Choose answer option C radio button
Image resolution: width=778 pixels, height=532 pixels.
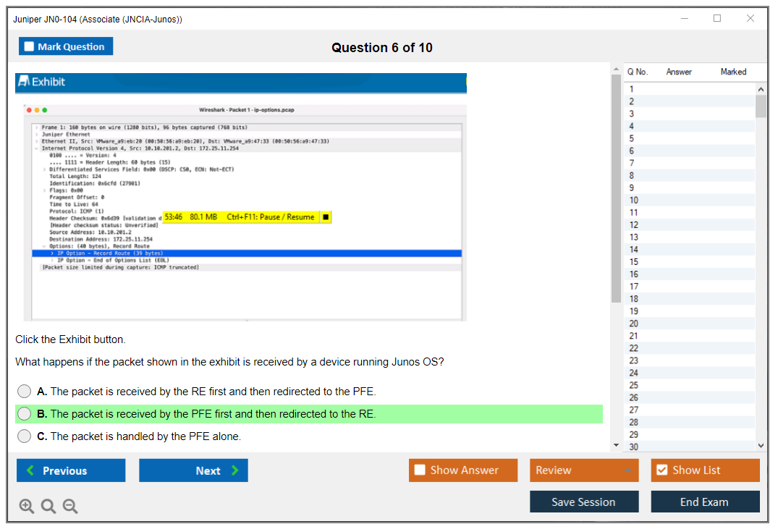pos(25,436)
